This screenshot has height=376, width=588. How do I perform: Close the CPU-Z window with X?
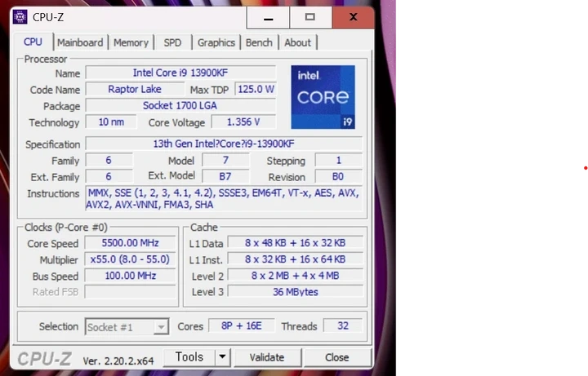pyautogui.click(x=353, y=17)
